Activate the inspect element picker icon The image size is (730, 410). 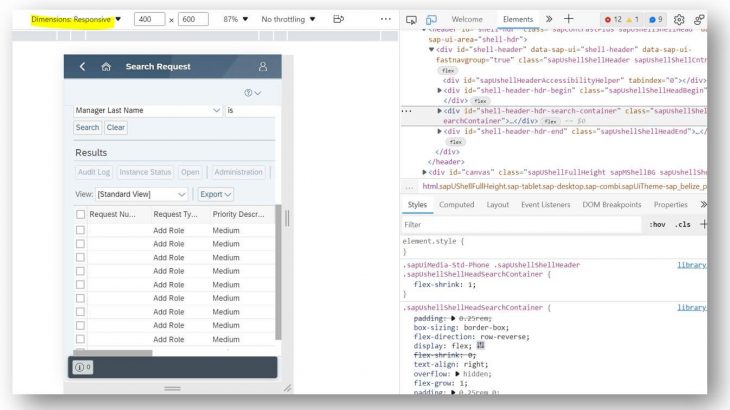pos(411,19)
